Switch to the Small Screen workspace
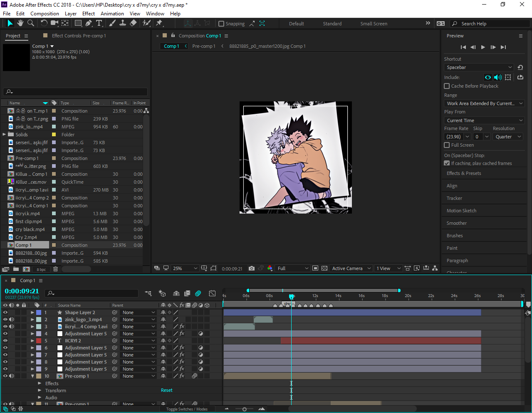The height and width of the screenshot is (413, 532). click(374, 24)
